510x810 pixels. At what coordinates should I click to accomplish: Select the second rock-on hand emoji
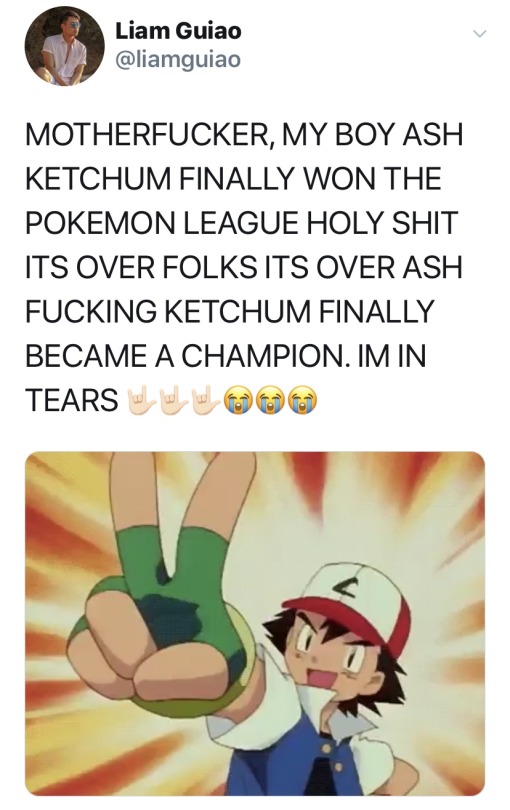[x=173, y=400]
